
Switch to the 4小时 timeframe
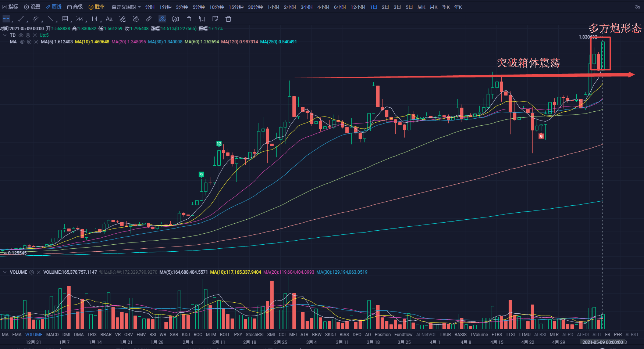(323, 7)
